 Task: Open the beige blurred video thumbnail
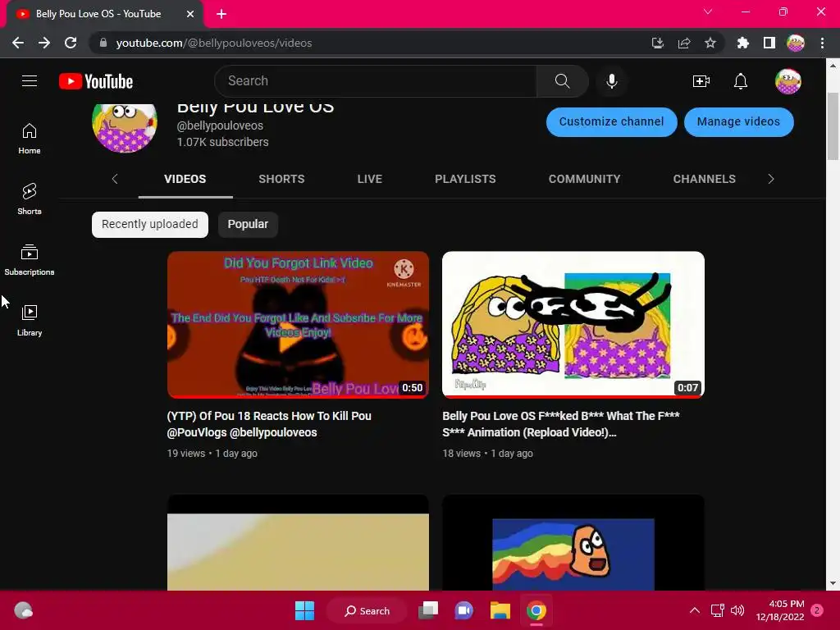pyautogui.click(x=298, y=543)
